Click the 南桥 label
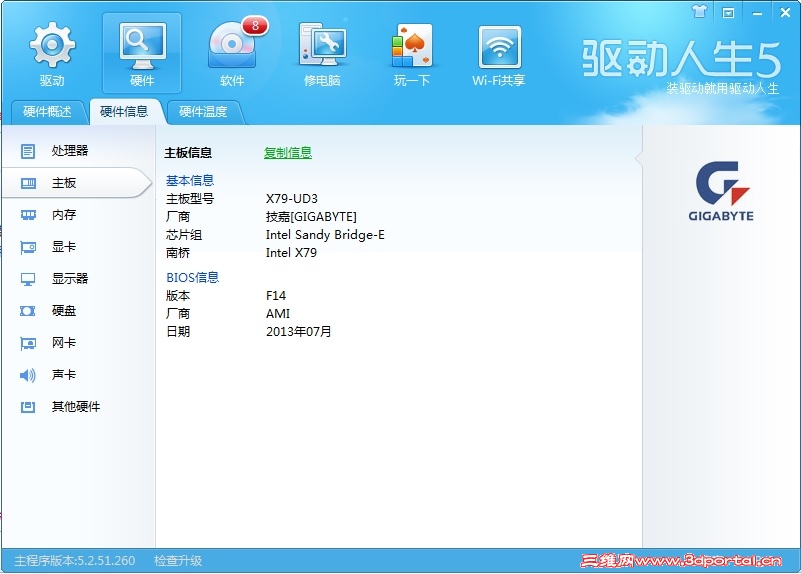This screenshot has height=574, width=801. pos(178,253)
